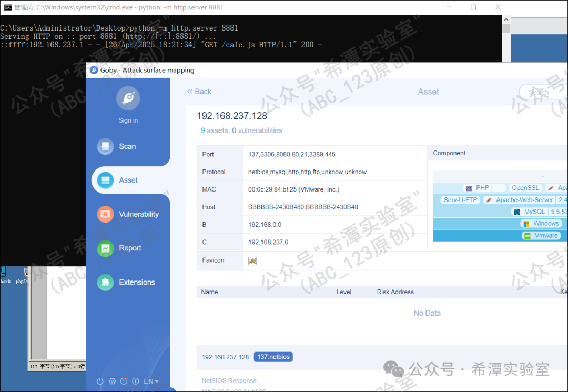Open the history clock icon with red dot

124,381
